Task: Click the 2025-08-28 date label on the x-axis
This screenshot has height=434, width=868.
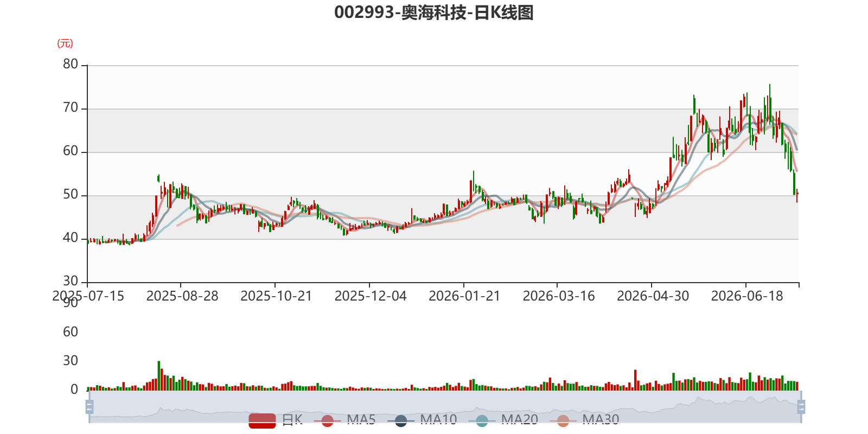Action: coord(182,296)
